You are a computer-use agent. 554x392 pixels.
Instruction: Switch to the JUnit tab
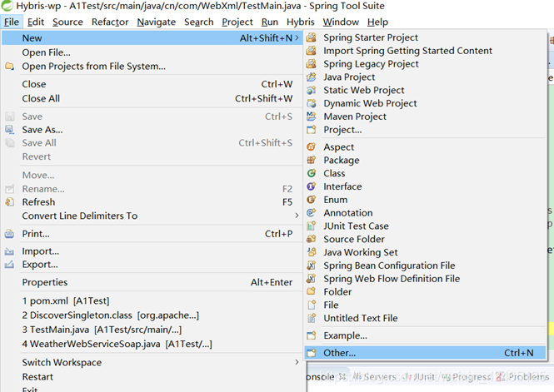point(419,377)
